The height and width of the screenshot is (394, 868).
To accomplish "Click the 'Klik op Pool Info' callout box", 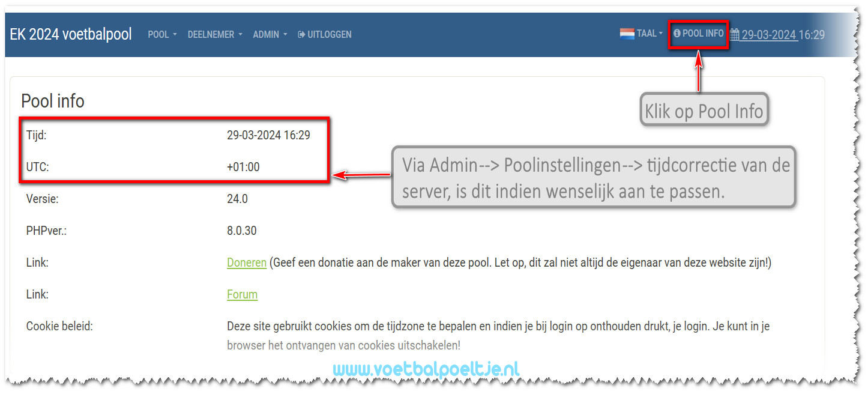I will point(704,111).
